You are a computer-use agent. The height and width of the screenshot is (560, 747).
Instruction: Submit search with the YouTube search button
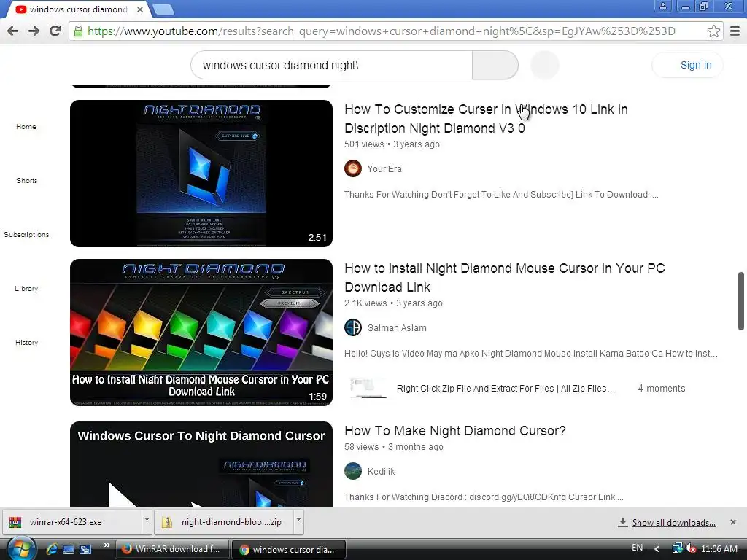coord(495,65)
